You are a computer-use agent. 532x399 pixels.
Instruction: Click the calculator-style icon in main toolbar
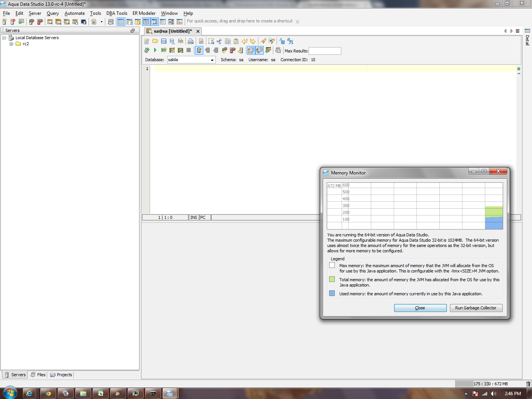point(111,22)
